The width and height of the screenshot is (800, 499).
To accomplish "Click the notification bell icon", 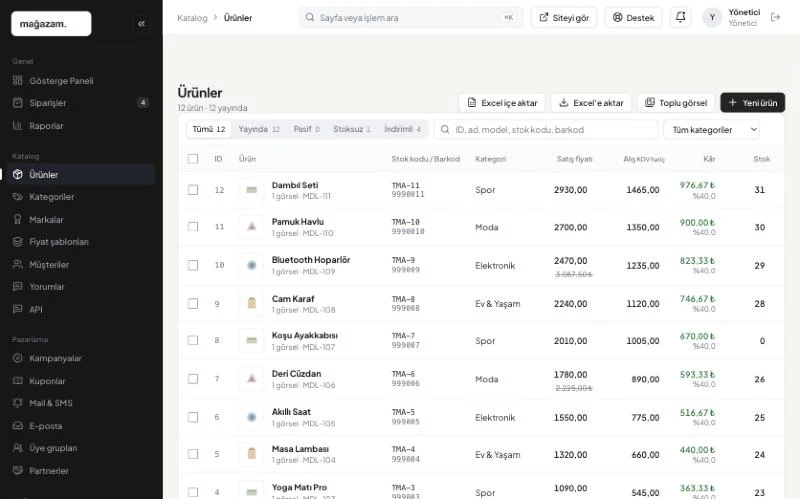I will 681,17.
